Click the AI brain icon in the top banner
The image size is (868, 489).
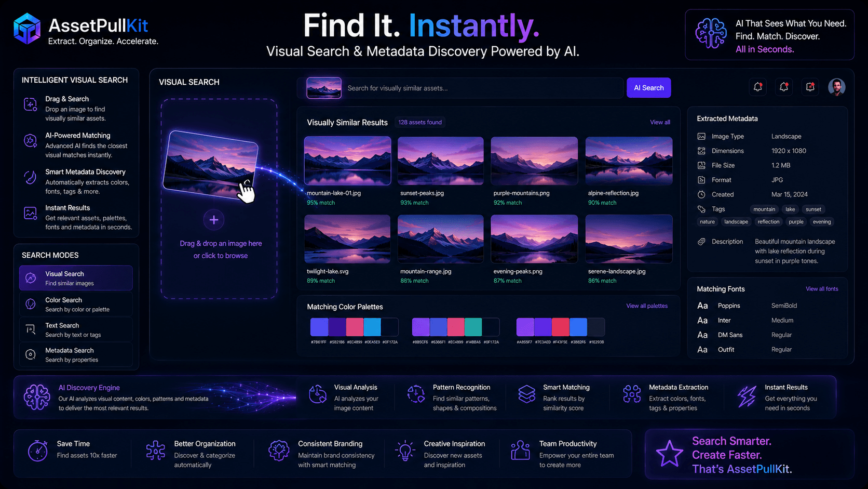click(x=711, y=33)
